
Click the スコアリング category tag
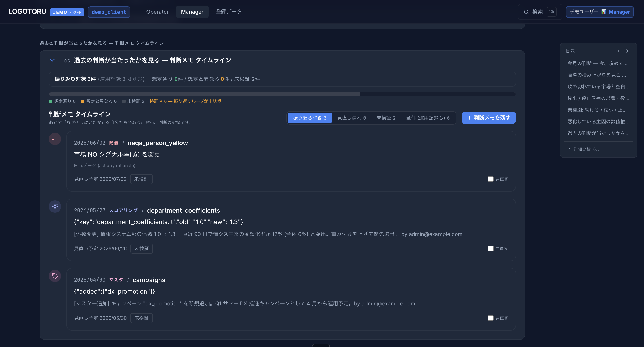coord(123,210)
